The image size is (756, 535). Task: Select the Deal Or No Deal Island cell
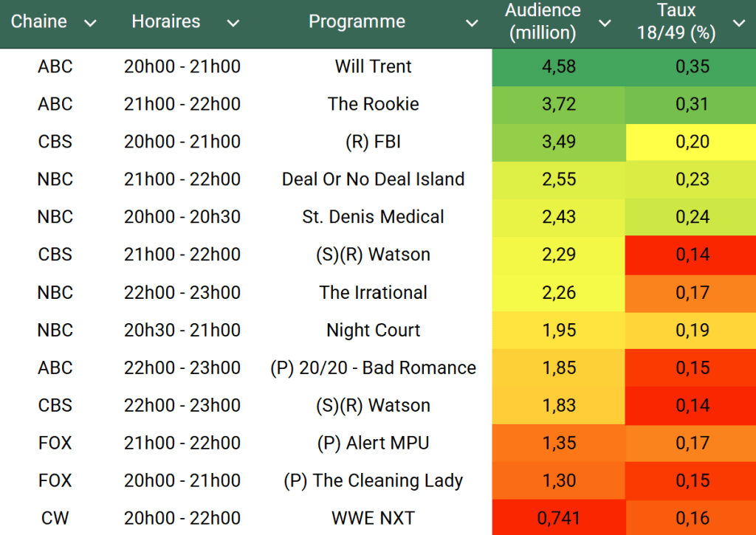[x=373, y=179]
